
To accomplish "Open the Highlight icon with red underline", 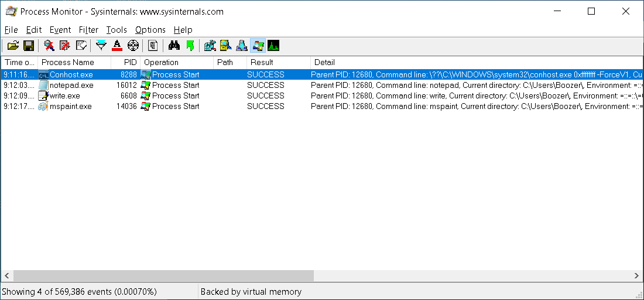I will coord(117,46).
